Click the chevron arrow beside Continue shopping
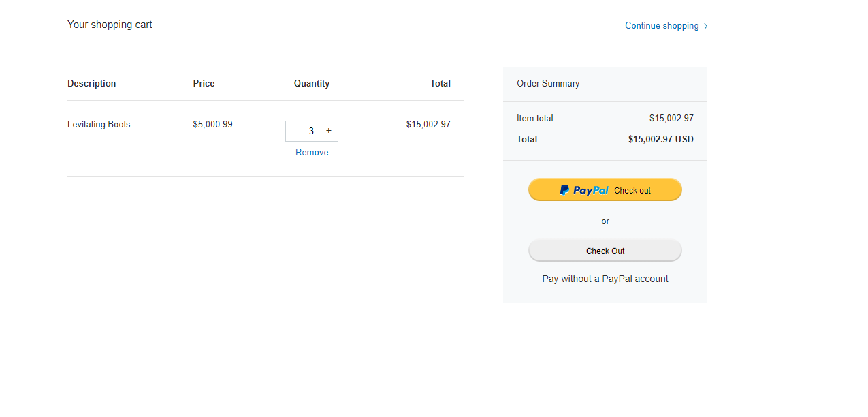The image size is (868, 417). 706,27
